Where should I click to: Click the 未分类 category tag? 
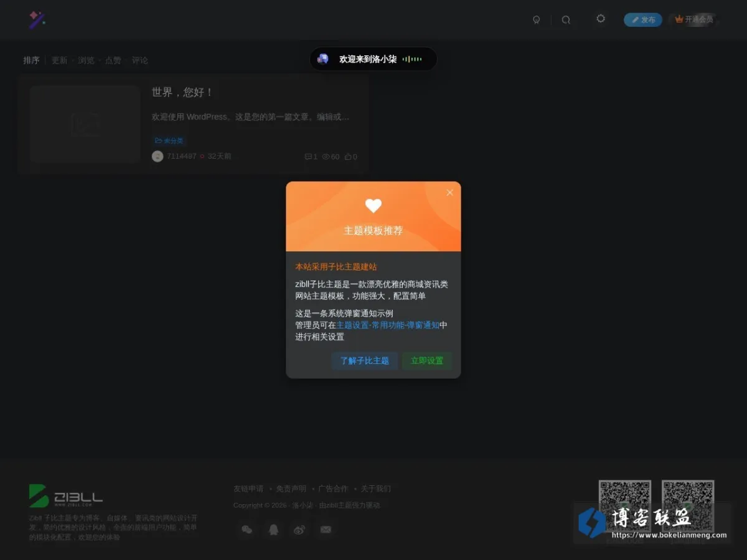[169, 141]
